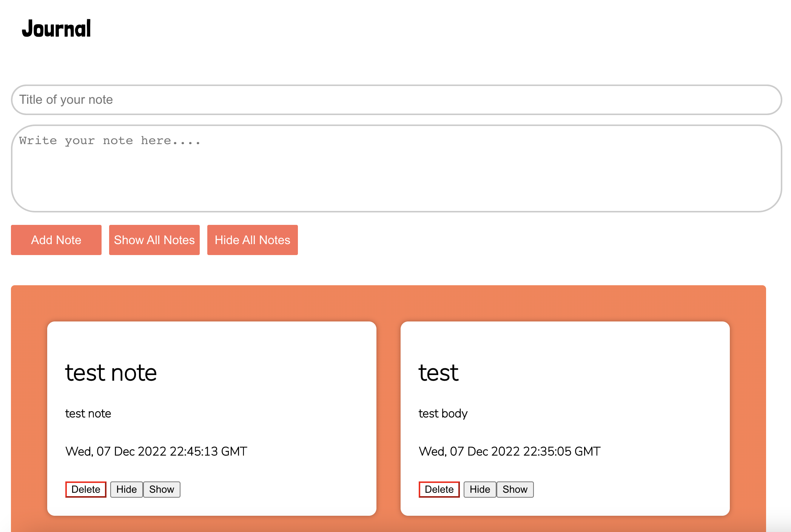The image size is (791, 532).
Task: Show the test note card
Action: click(162, 489)
